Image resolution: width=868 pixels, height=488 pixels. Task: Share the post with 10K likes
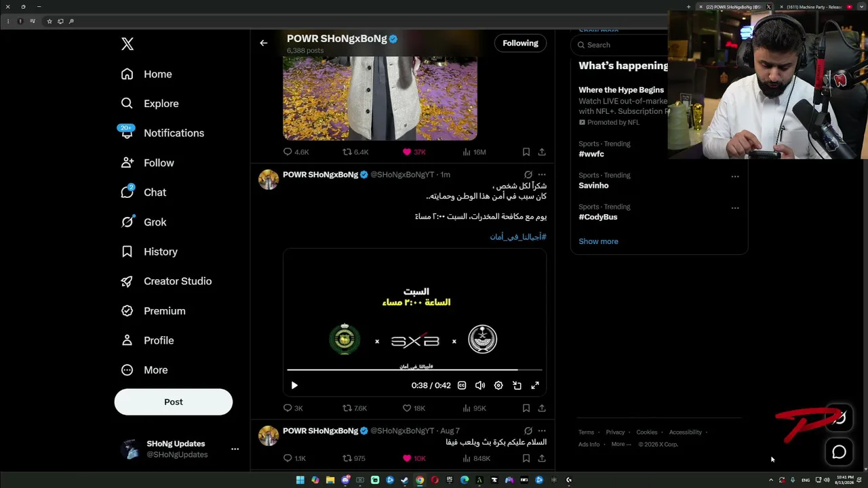(x=542, y=458)
